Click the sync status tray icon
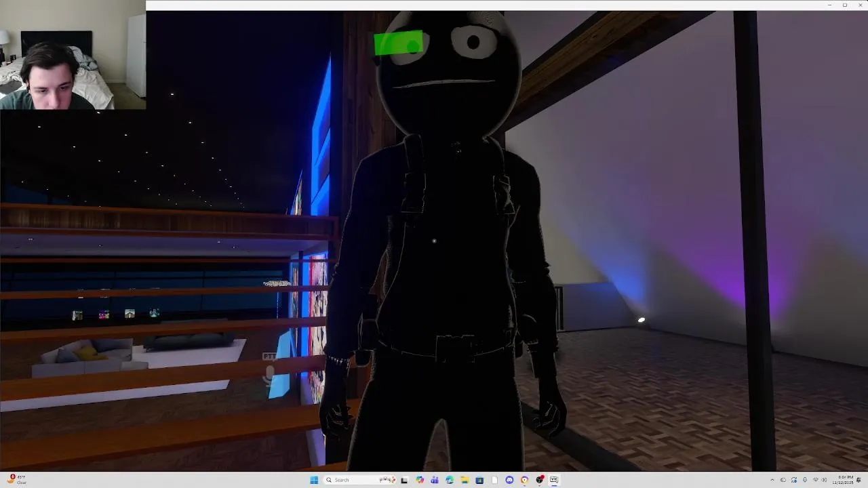The width and height of the screenshot is (868, 488). pyautogui.click(x=794, y=480)
